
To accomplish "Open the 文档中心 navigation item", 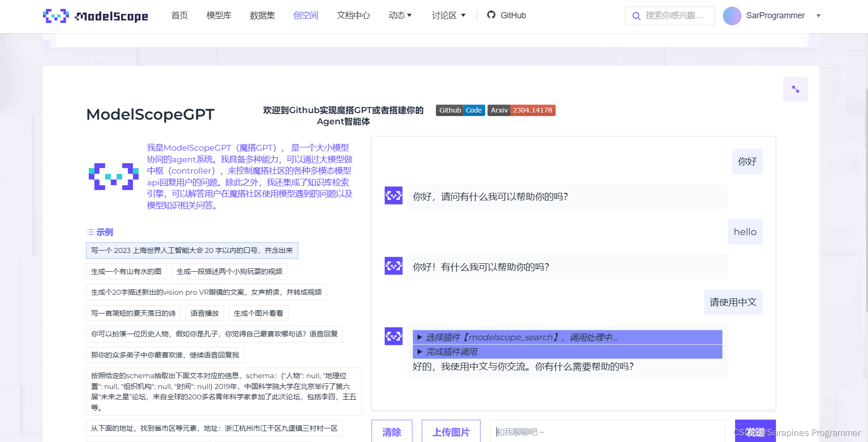I will click(353, 15).
